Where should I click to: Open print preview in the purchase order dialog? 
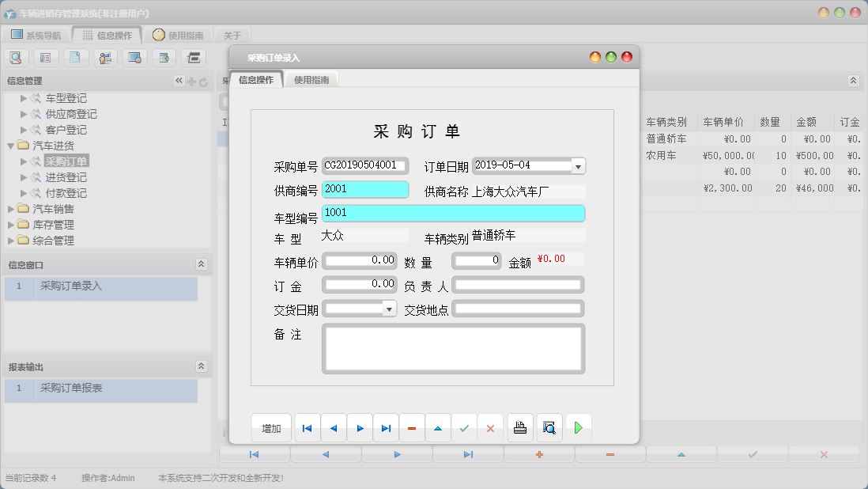coord(549,427)
